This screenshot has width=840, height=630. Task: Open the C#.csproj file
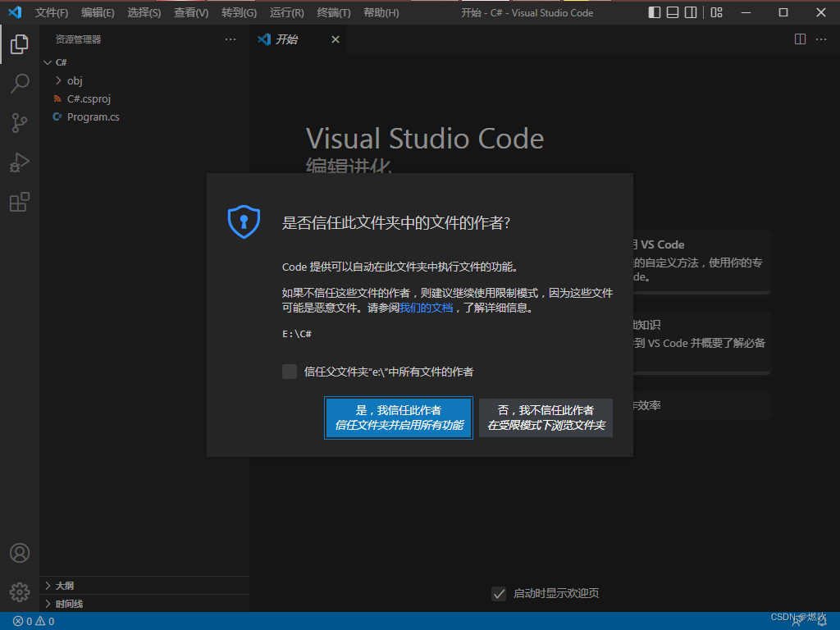point(144,98)
